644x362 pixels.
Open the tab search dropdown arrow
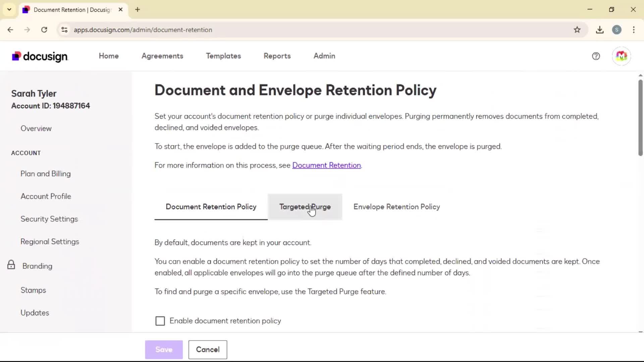tap(9, 9)
